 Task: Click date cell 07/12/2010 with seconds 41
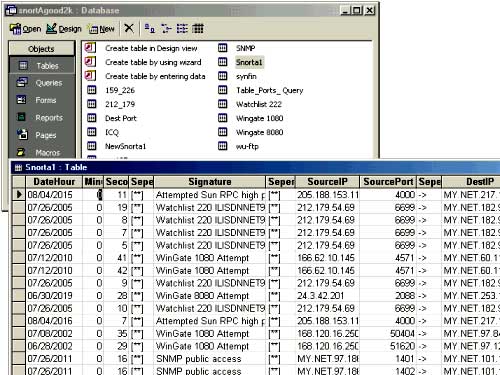click(x=54, y=258)
